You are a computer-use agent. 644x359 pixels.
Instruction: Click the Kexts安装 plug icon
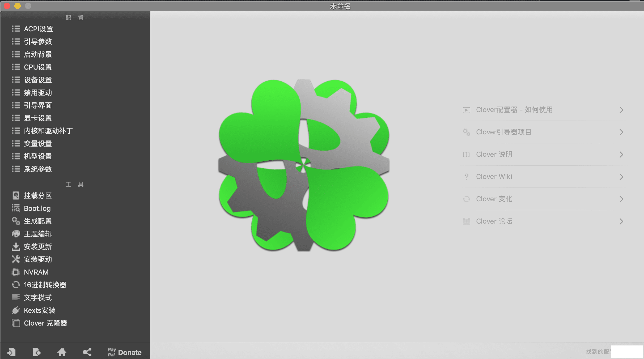click(16, 310)
